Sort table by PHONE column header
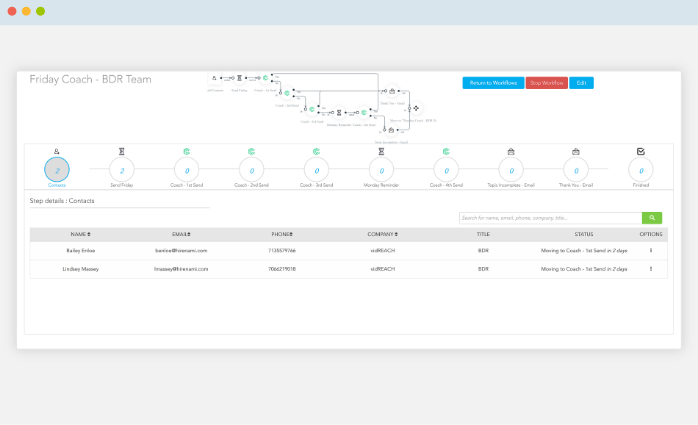Screen dimensions: 698x425 (282, 234)
